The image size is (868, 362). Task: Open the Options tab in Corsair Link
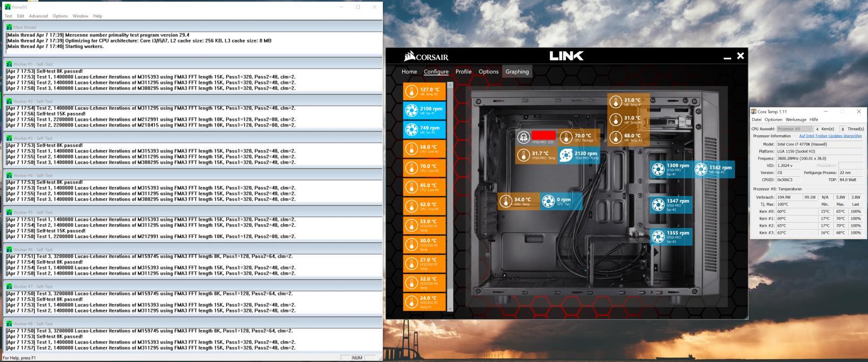coord(488,72)
